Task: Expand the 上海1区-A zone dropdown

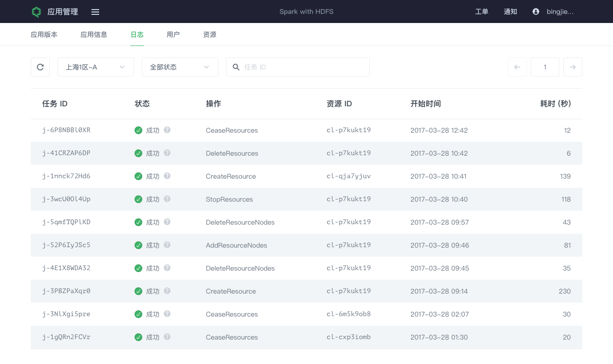Action: point(96,67)
